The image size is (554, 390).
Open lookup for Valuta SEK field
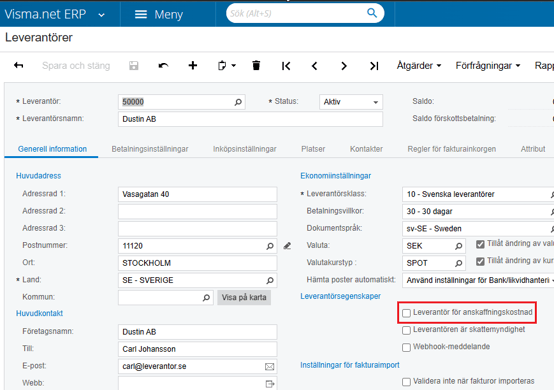click(459, 246)
